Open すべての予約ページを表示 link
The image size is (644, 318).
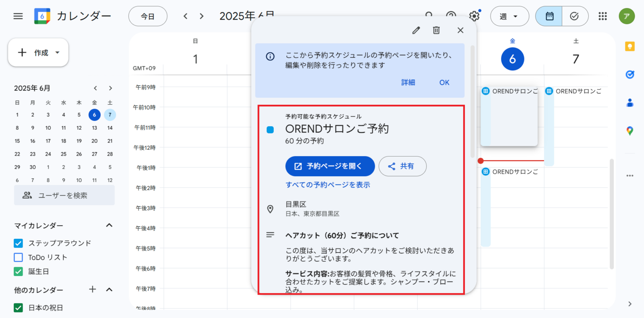pyautogui.click(x=328, y=185)
